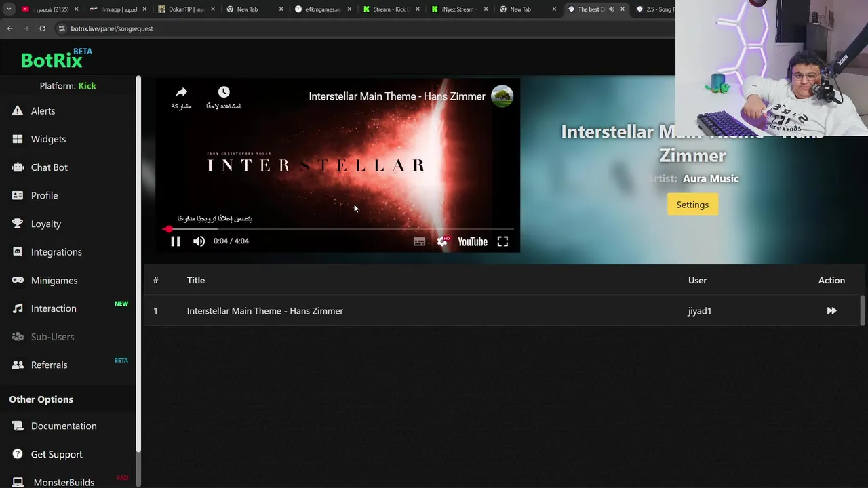This screenshot has height=488, width=868.
Task: Open Get Support page
Action: [56, 454]
